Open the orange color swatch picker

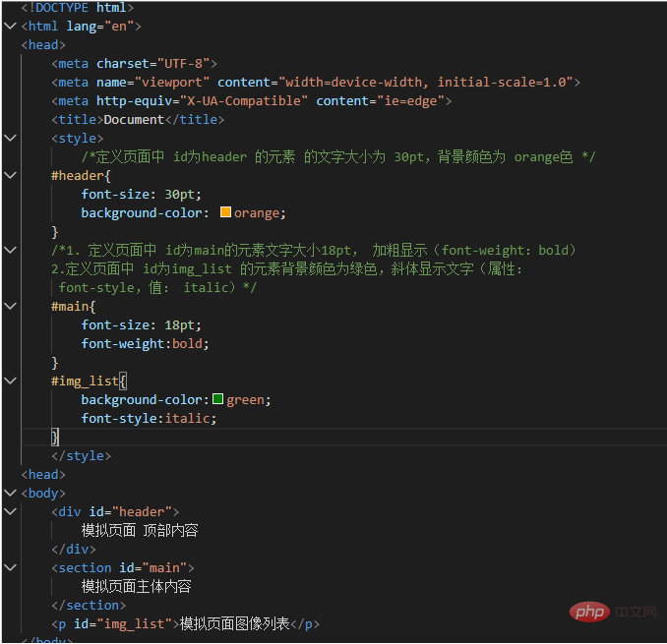coord(225,212)
